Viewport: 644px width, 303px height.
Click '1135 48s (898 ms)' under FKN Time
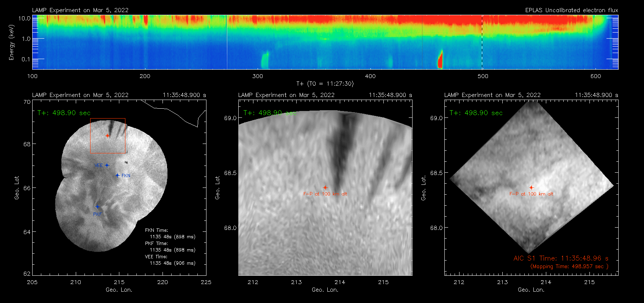point(173,237)
